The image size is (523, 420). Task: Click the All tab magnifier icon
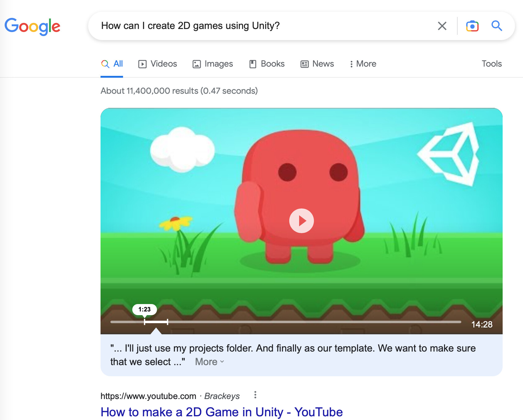coord(105,64)
